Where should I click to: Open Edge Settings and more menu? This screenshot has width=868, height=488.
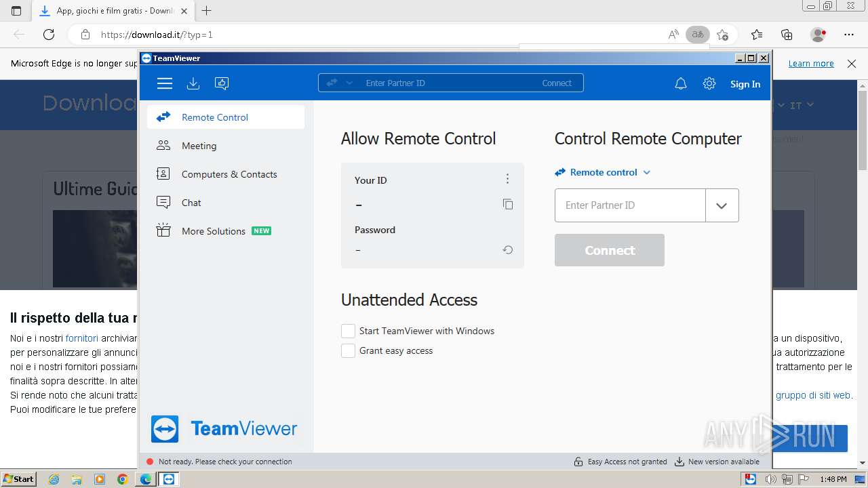[849, 35]
